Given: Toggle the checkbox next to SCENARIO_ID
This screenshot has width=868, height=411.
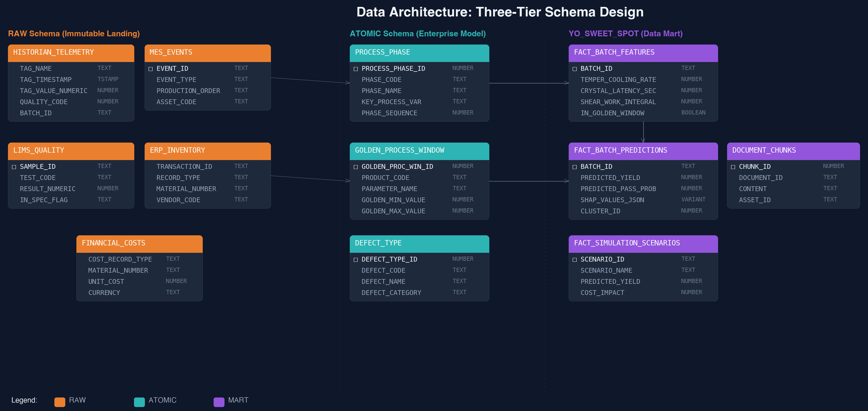Looking at the screenshot, I should click(574, 259).
